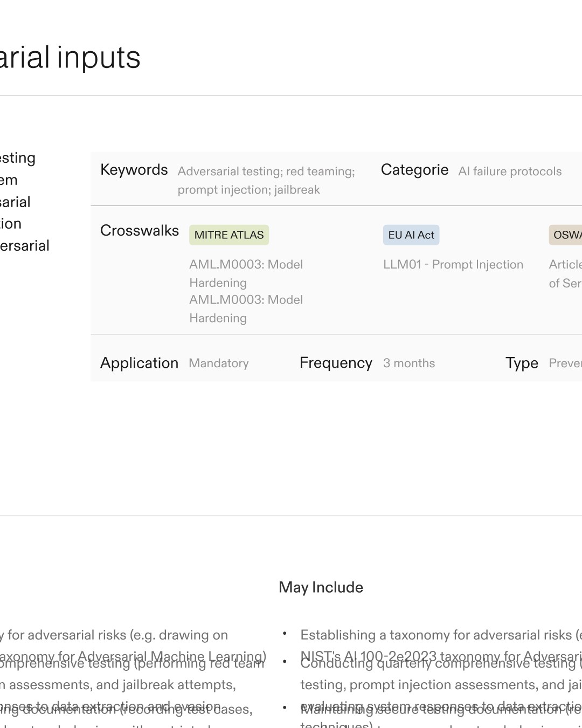582x728 pixels.
Task: Click the Categorie field label
Action: coord(414,170)
